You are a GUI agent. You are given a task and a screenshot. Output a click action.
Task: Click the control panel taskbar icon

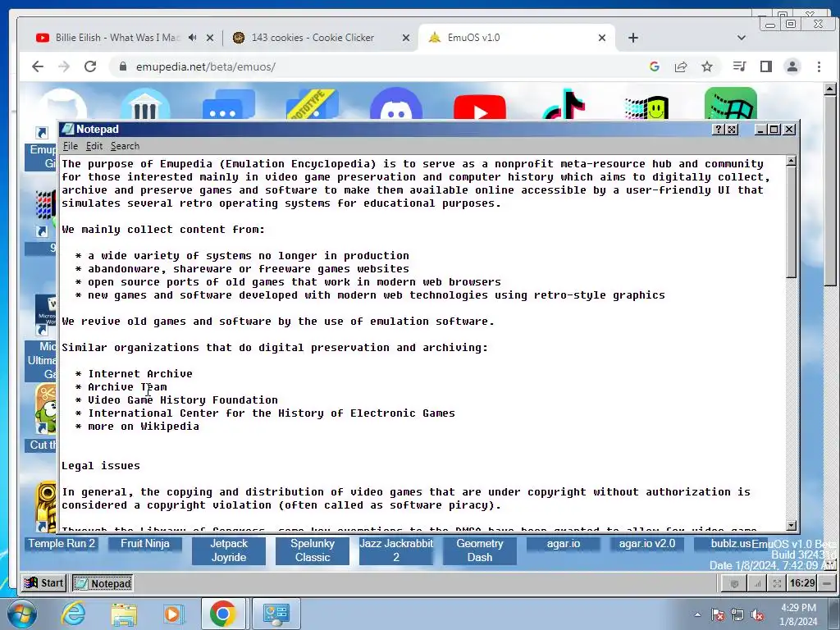[276, 614]
